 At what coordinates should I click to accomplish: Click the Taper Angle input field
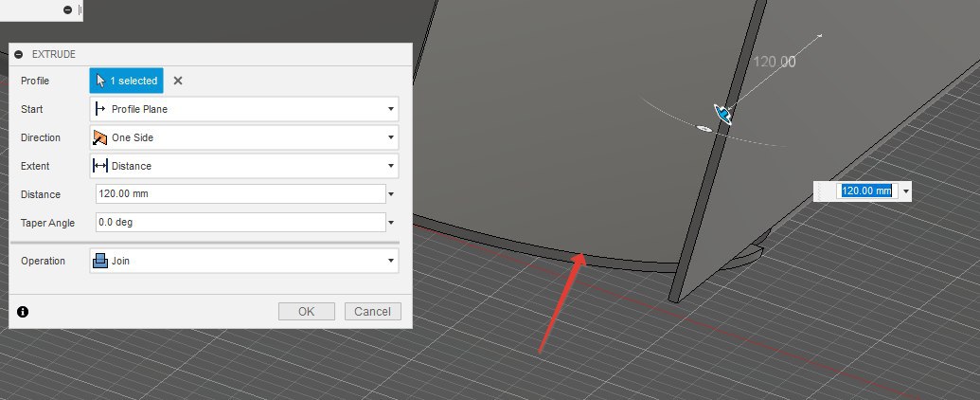coord(241,222)
